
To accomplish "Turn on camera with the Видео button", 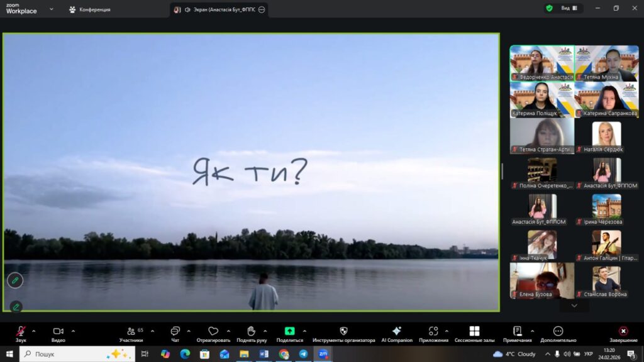I will tap(58, 331).
